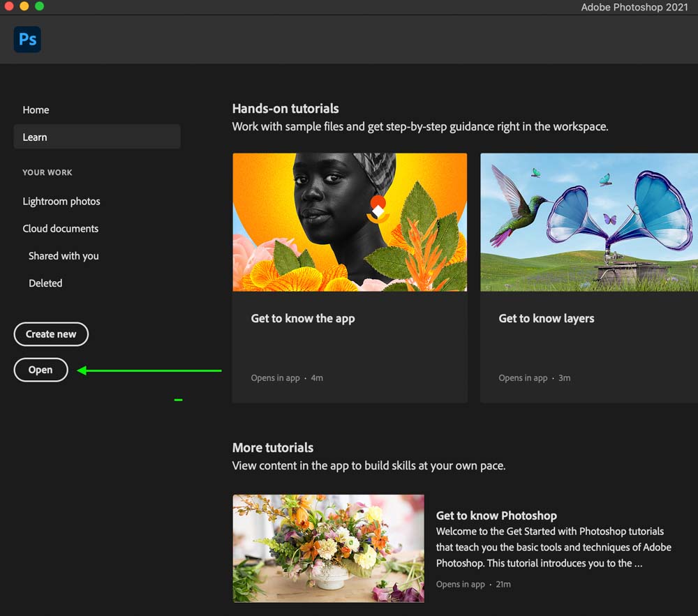Image resolution: width=698 pixels, height=616 pixels.
Task: Click the 'Welcome to the Get Started' description
Action: click(x=554, y=548)
